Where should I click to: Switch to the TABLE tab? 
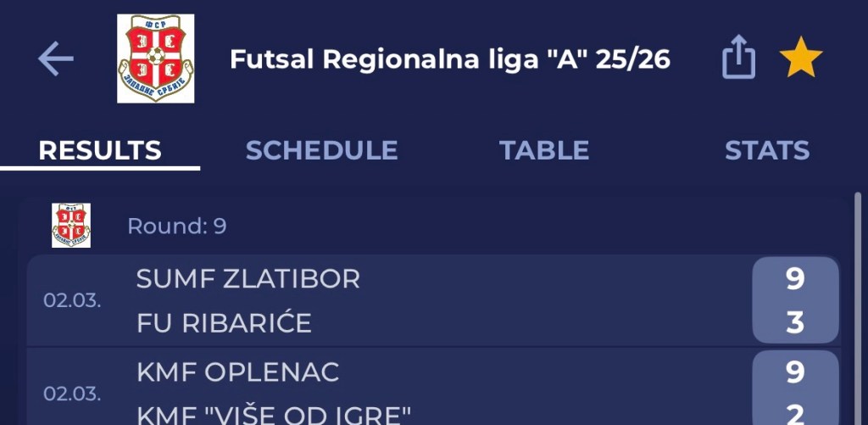pos(543,151)
